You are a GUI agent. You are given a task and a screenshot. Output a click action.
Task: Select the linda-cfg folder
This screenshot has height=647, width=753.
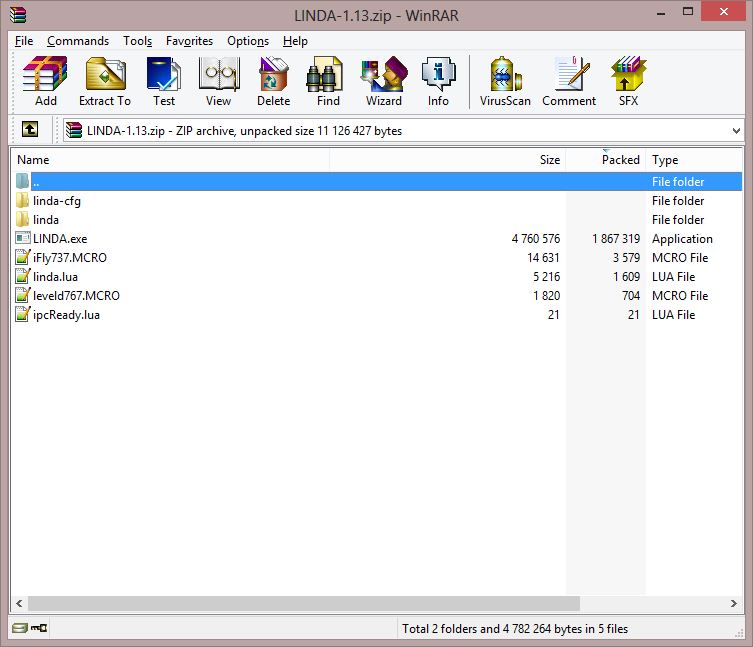point(56,201)
